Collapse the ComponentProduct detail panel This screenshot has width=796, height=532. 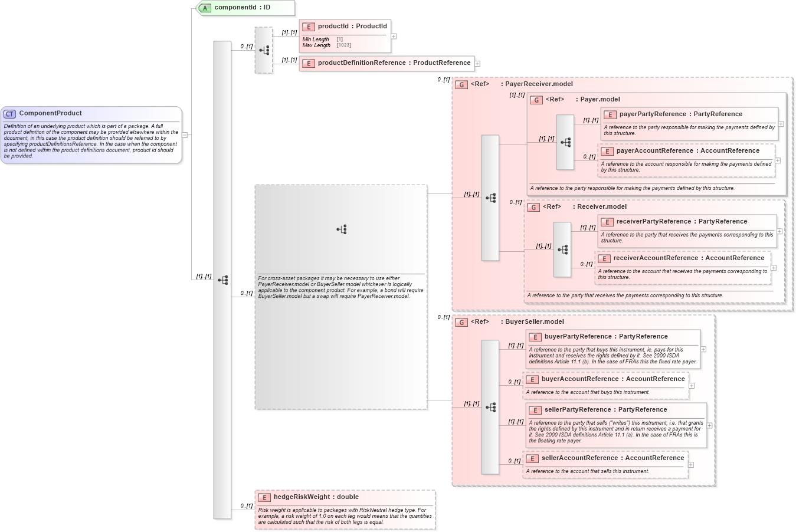(186, 135)
